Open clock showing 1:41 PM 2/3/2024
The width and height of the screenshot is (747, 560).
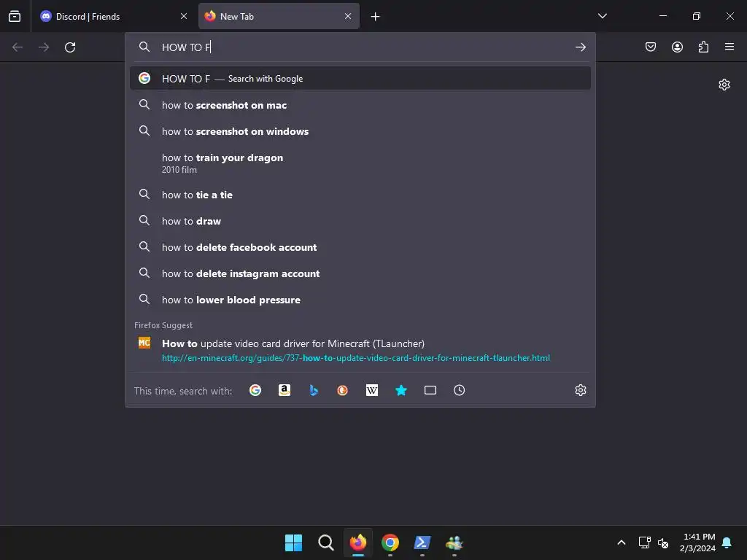697,542
